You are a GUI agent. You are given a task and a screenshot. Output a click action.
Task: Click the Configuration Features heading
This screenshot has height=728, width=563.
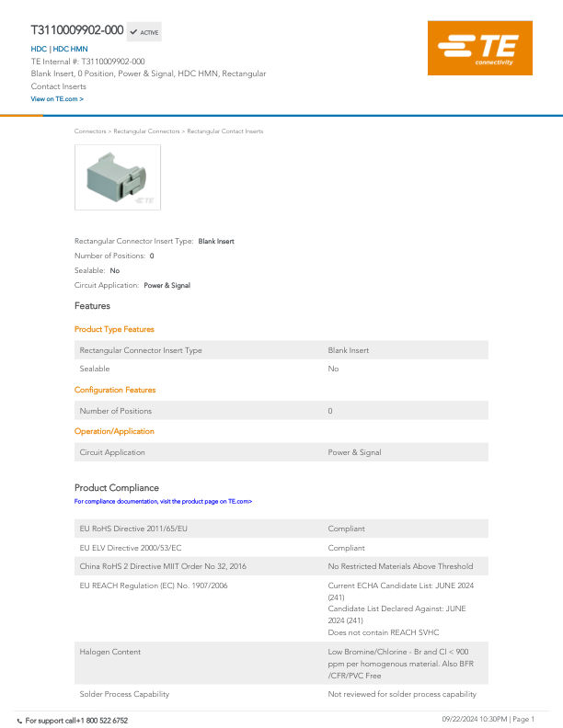[115, 390]
